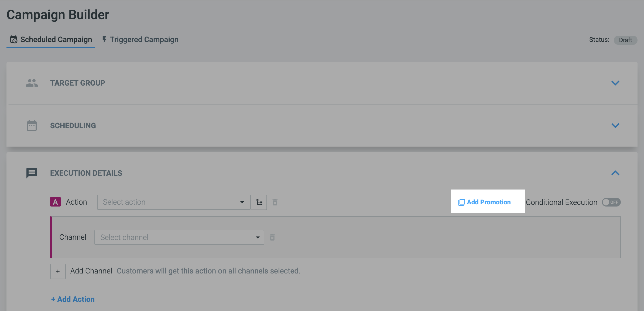The height and width of the screenshot is (311, 644).
Task: Click the Scheduling calendar icon
Action: point(32,126)
